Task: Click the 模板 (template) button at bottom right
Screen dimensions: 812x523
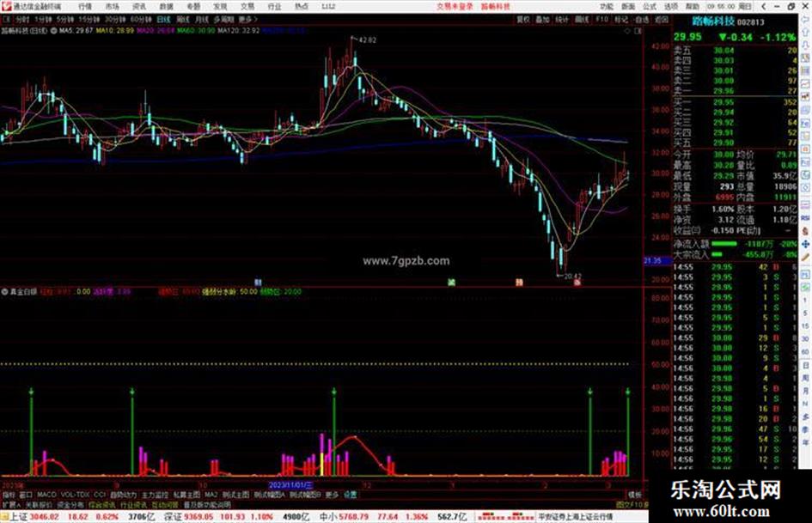Action: [x=634, y=495]
